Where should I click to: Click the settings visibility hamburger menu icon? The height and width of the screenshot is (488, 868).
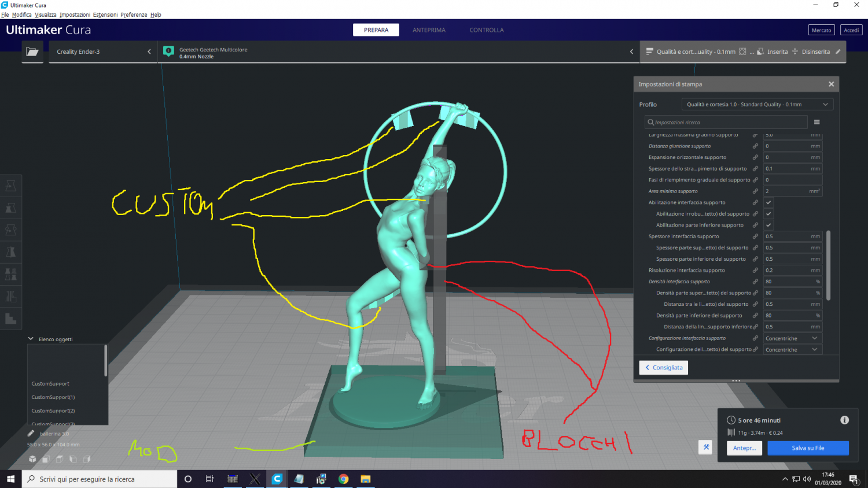tap(816, 122)
